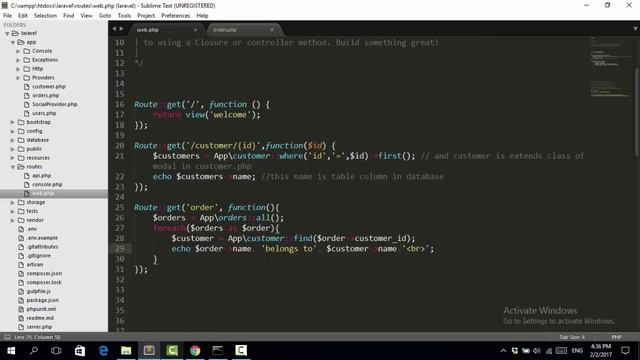Open the Preferences menu
Viewport: 640px width, 360px height.
point(176,16)
